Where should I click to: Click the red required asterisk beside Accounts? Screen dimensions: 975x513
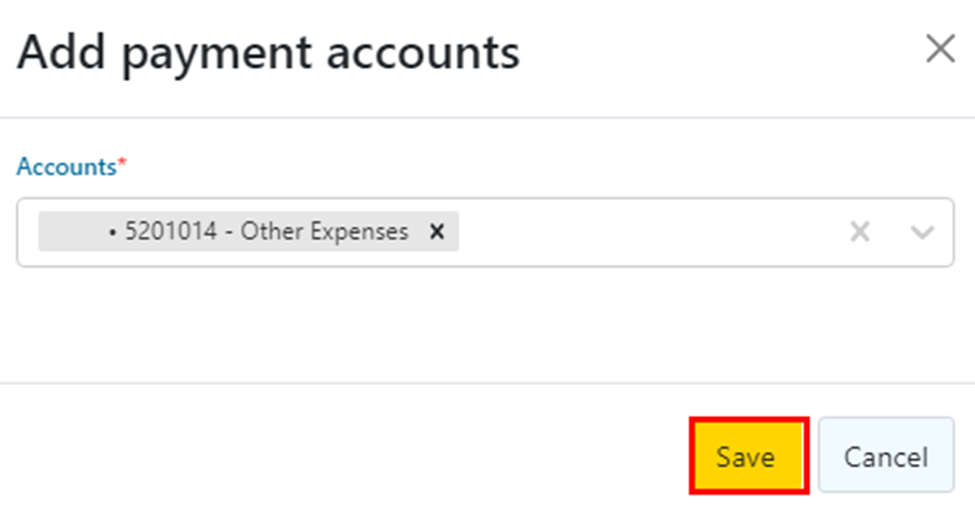tap(123, 166)
